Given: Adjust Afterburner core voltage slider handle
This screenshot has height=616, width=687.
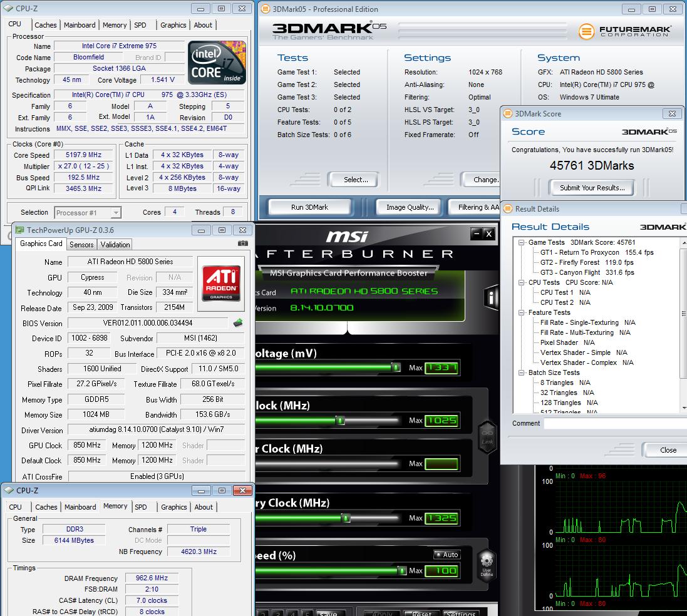Looking at the screenshot, I should pos(396,367).
